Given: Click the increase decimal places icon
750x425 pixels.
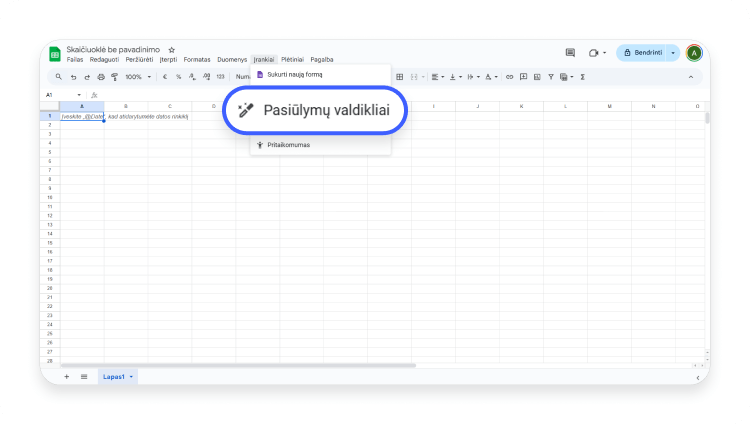Looking at the screenshot, I should click(x=207, y=77).
